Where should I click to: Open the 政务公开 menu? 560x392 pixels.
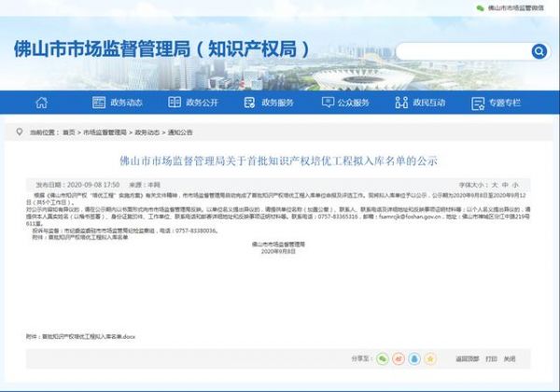point(202,103)
